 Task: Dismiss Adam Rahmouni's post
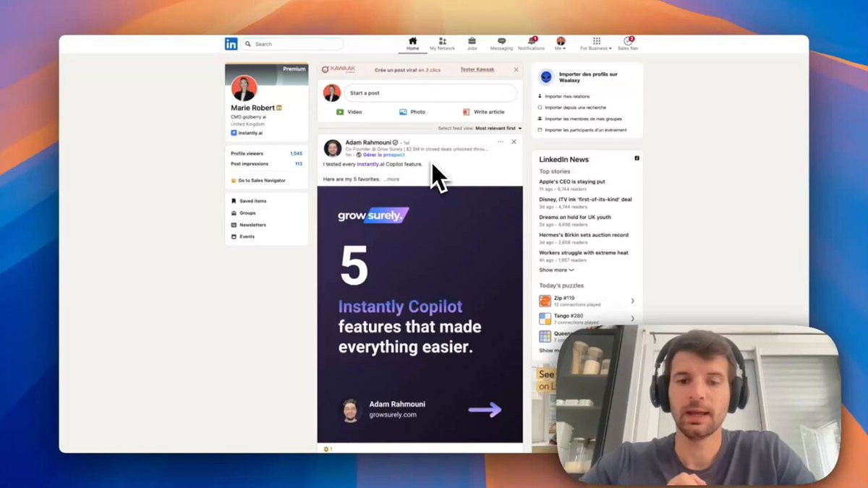tap(514, 142)
